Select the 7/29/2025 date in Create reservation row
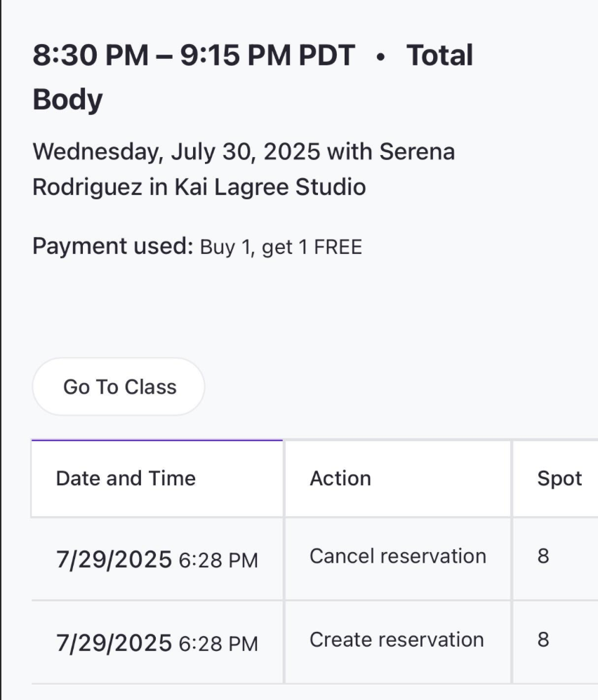Image resolution: width=598 pixels, height=700 pixels. tap(114, 643)
